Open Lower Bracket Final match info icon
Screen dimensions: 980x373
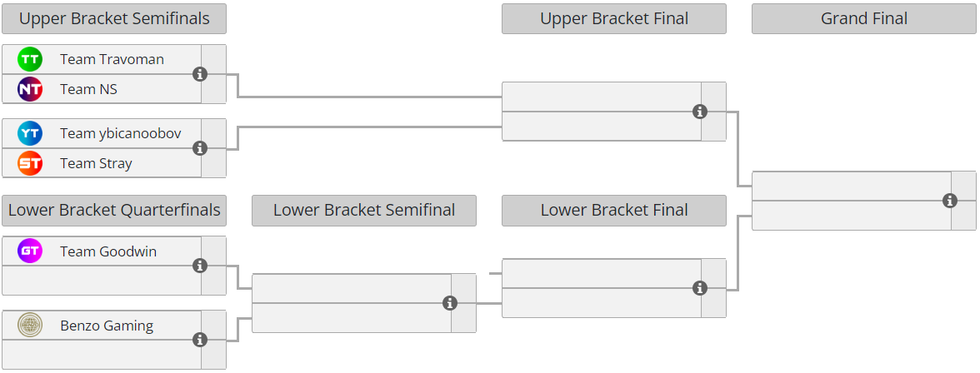coord(700,288)
